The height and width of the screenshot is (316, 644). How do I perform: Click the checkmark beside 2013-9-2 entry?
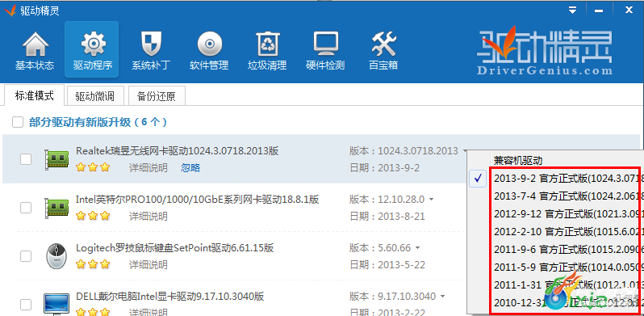coord(478,179)
